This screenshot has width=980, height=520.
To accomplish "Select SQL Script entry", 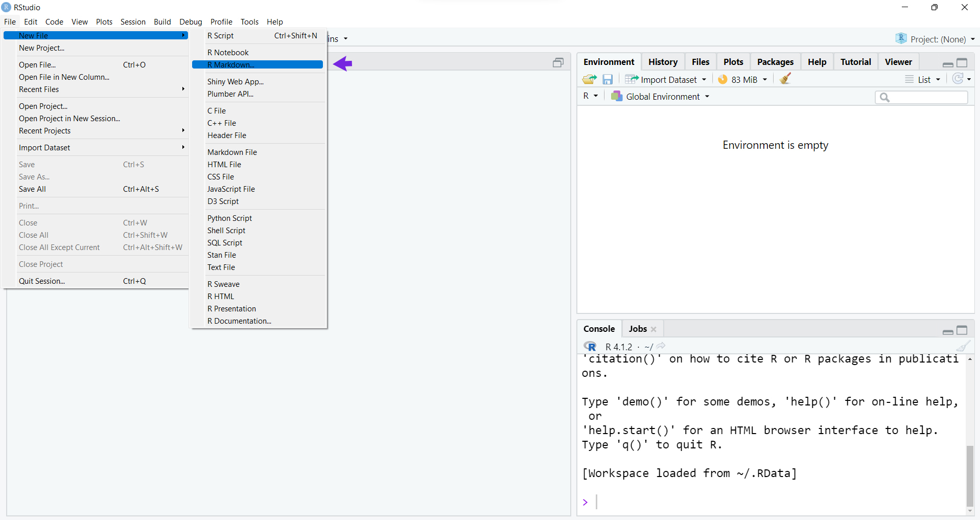I will click(x=258, y=243).
